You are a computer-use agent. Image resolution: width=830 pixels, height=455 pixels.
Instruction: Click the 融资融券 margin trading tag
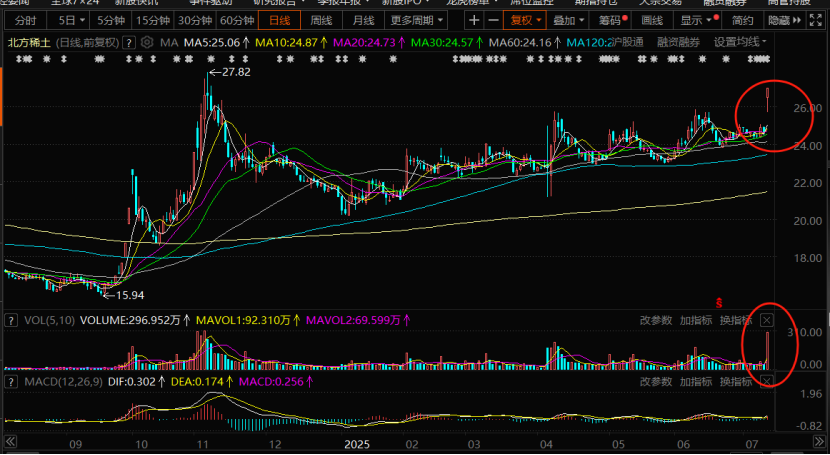tap(678, 42)
